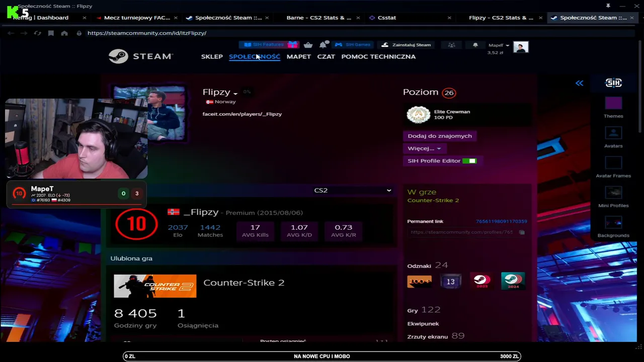The height and width of the screenshot is (362, 644).
Task: Click the padlock site-security icon
Action: point(79,33)
